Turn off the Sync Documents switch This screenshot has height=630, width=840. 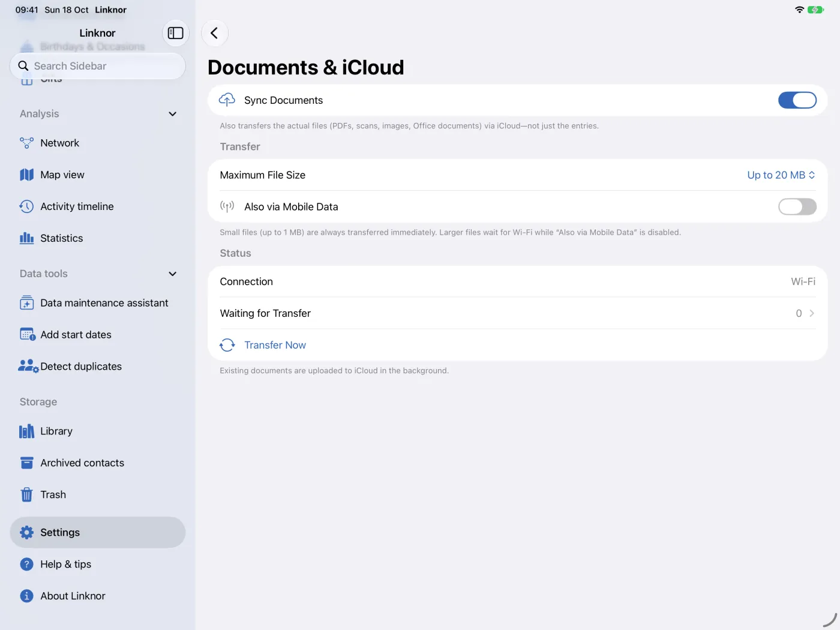pyautogui.click(x=797, y=100)
